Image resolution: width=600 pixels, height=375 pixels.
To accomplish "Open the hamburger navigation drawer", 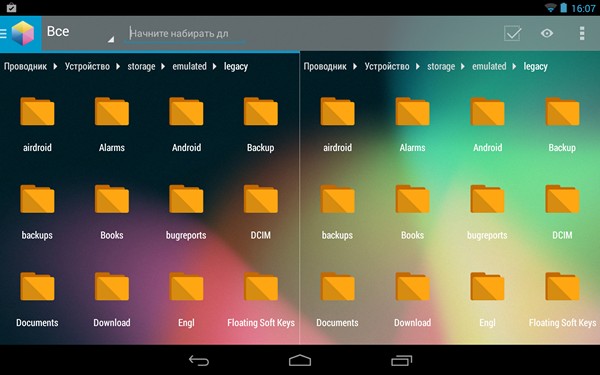I will click(3, 33).
